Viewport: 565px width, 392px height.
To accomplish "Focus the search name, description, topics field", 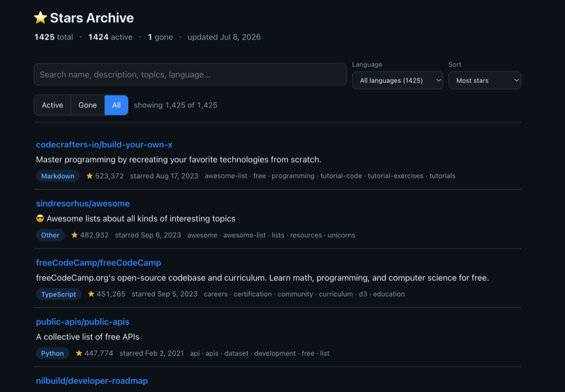I will pos(190,75).
